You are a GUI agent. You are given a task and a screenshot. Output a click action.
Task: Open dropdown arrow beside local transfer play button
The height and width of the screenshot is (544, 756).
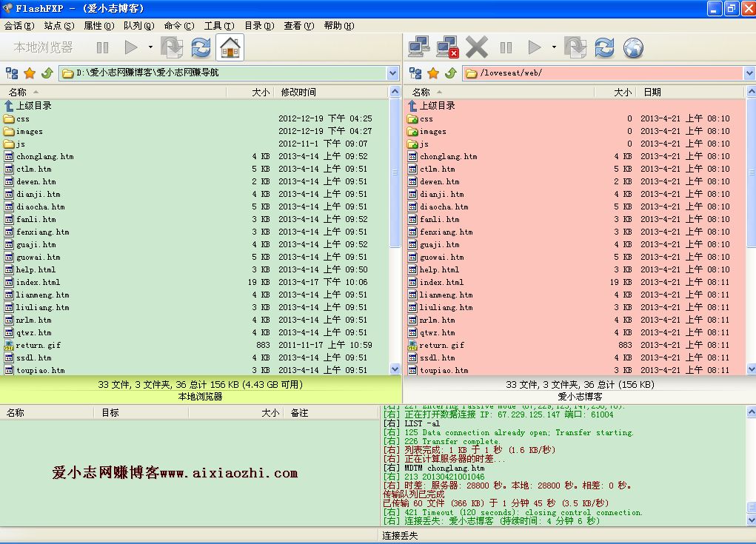point(150,47)
